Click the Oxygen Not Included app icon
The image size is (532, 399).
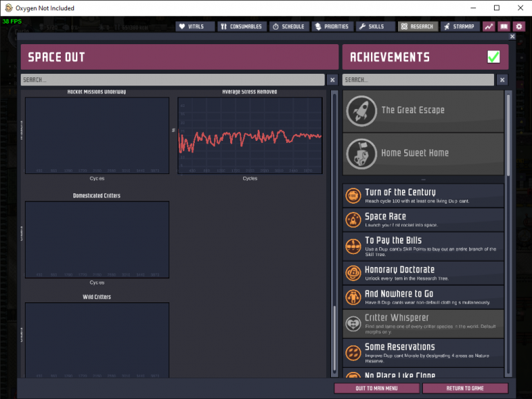click(8, 8)
